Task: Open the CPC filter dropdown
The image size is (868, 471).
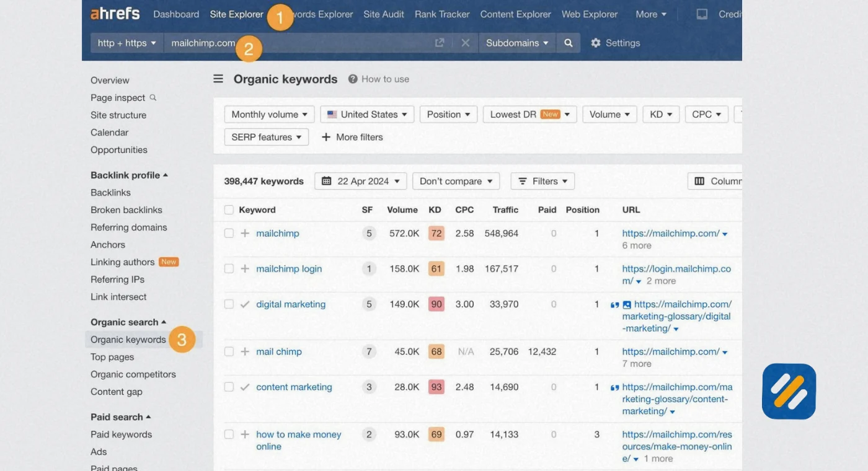Action: 707,114
